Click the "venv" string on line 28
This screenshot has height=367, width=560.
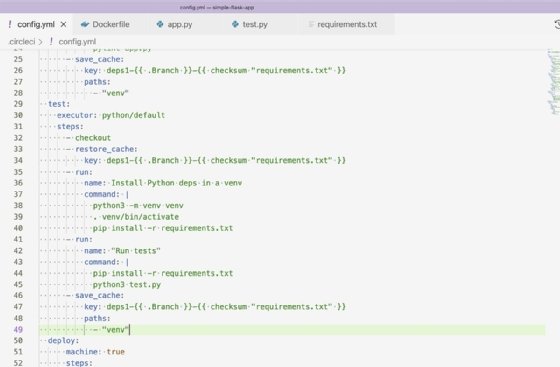[x=115, y=93]
